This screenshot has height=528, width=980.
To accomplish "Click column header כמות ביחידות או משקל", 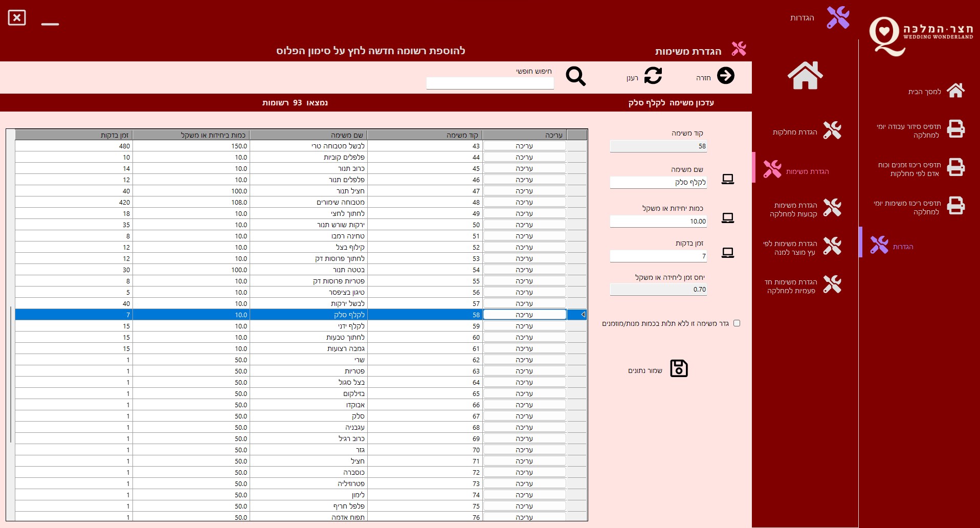I will tap(191, 135).
